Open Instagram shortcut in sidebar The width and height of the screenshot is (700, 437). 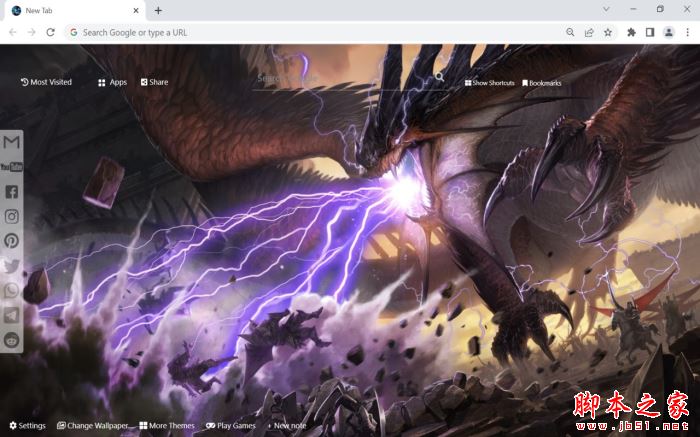pyautogui.click(x=12, y=216)
